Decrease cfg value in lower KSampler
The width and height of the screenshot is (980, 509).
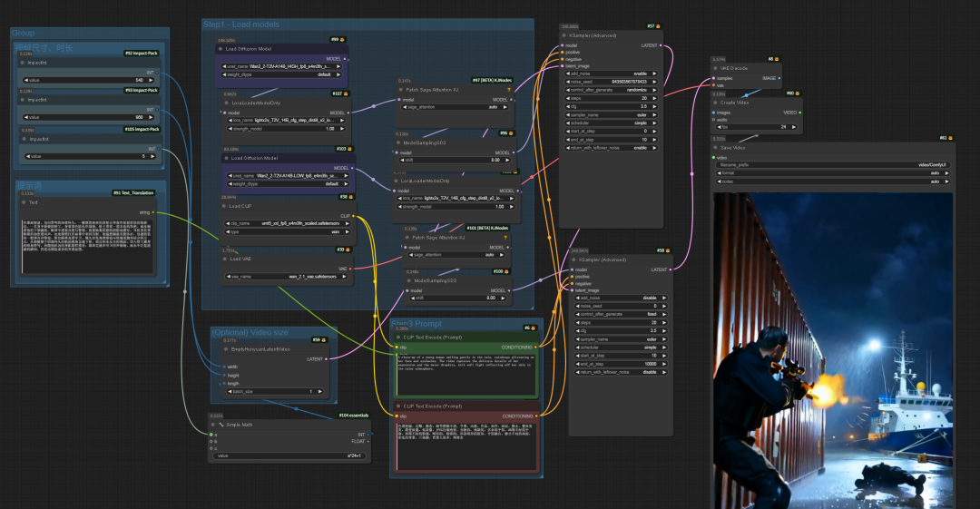click(x=578, y=331)
